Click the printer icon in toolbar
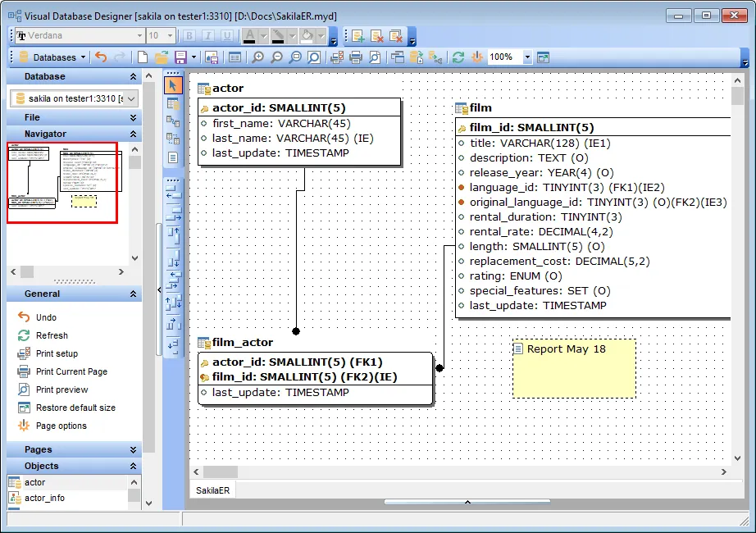This screenshot has height=533, width=756. point(356,57)
